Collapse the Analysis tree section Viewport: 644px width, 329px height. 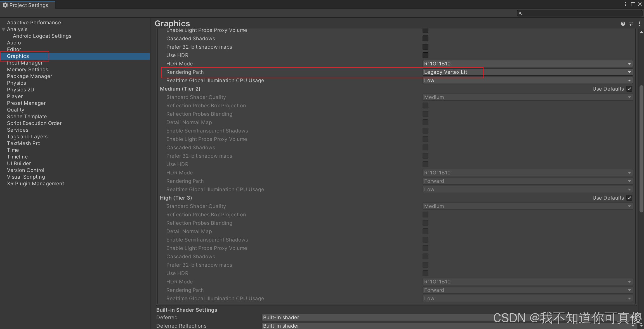[x=4, y=29]
